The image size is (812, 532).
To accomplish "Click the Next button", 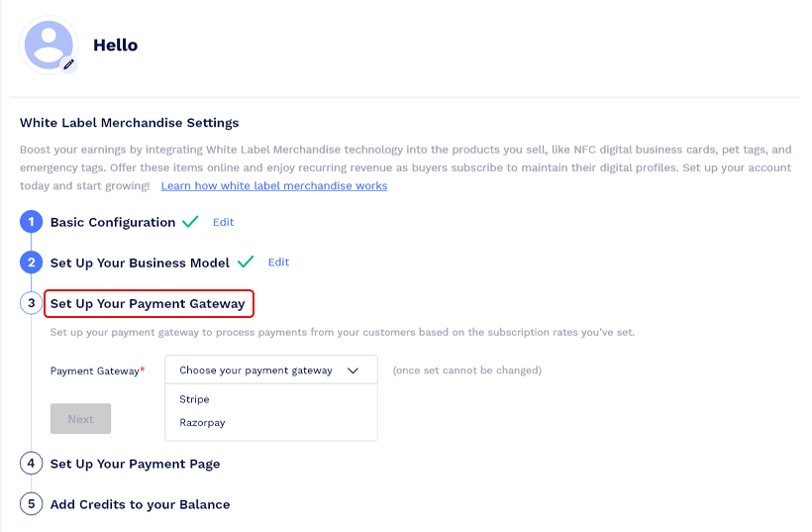I will coord(80,419).
